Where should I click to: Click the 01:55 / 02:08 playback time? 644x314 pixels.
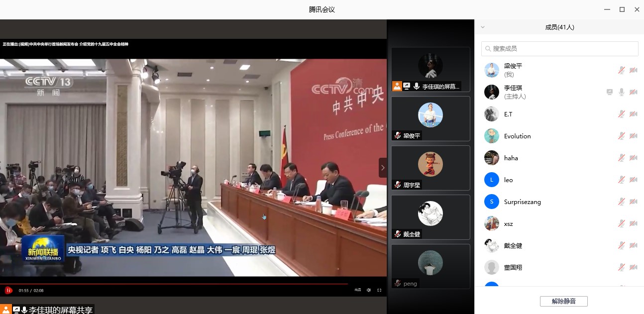(x=31, y=290)
